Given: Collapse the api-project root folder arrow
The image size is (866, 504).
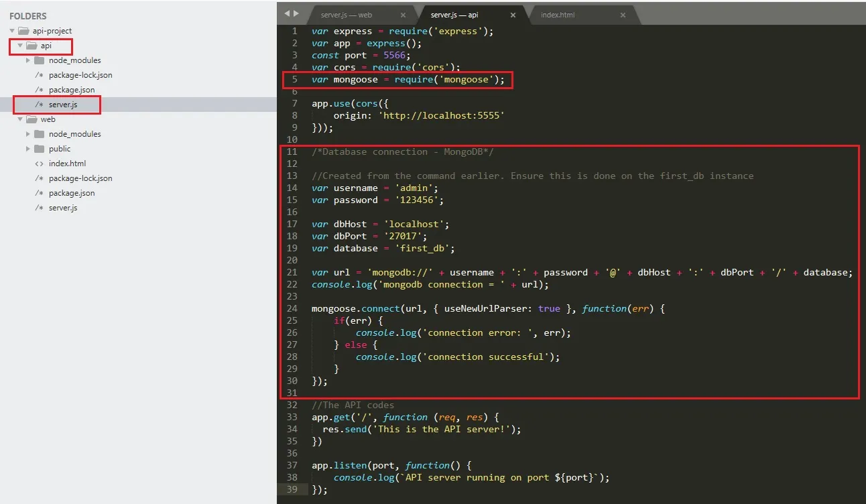Looking at the screenshot, I should 12,31.
